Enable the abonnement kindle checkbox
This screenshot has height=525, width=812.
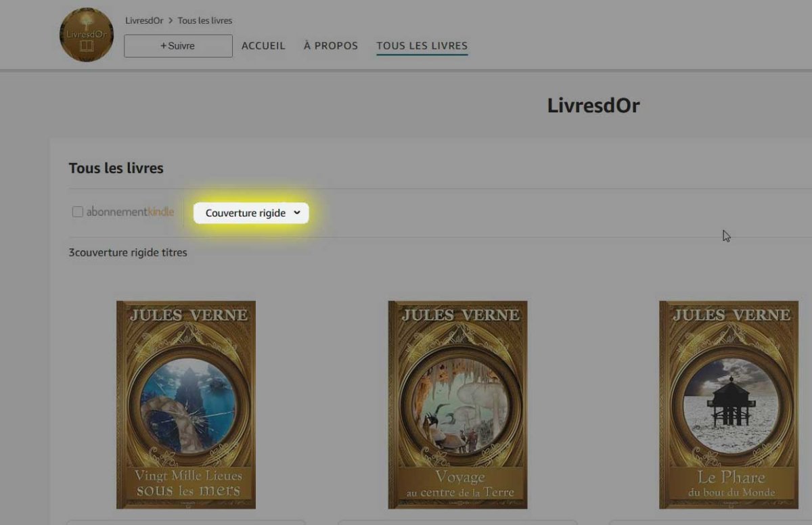point(78,212)
